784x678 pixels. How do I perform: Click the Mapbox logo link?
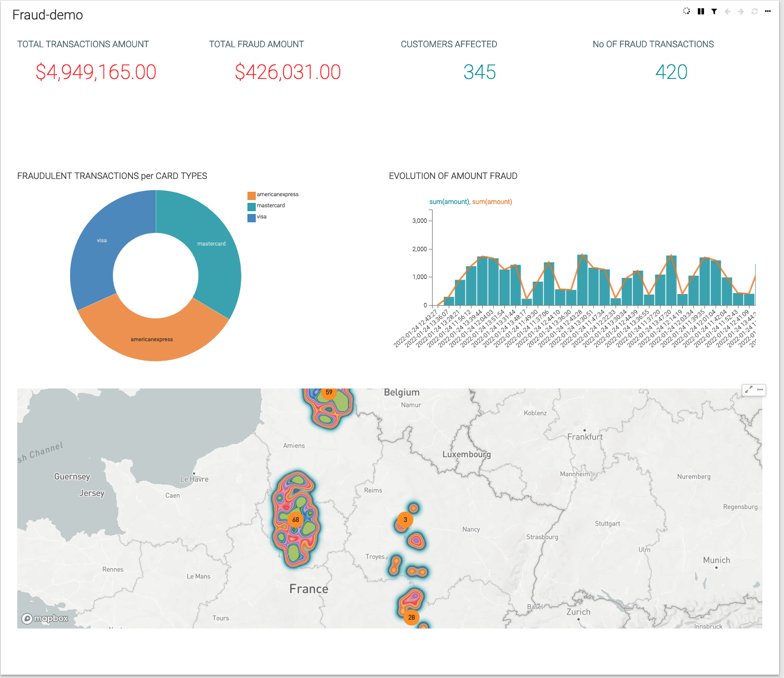coord(45,619)
